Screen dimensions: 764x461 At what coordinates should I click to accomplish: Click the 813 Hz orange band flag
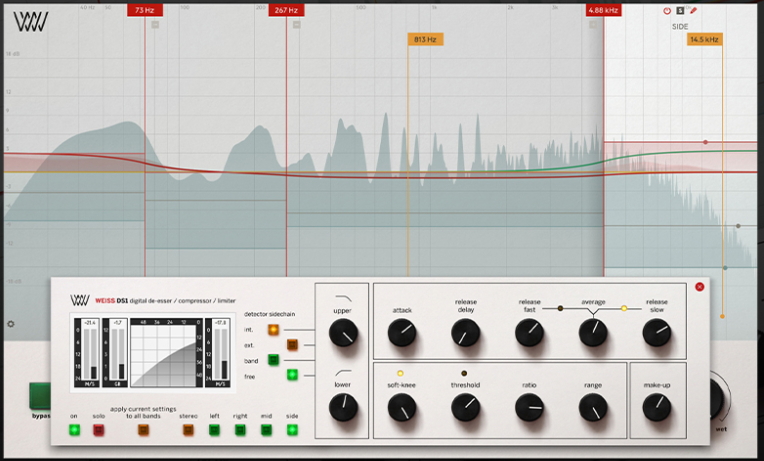[424, 39]
